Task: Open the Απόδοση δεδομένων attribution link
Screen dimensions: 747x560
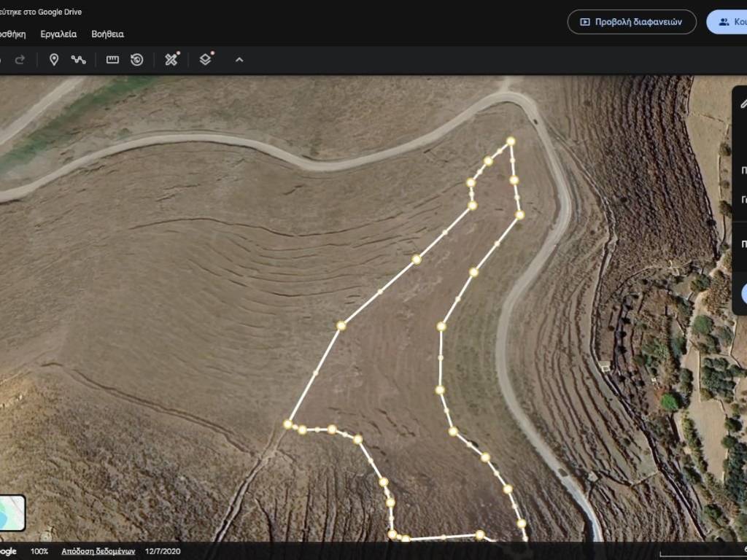Action: coord(98,551)
